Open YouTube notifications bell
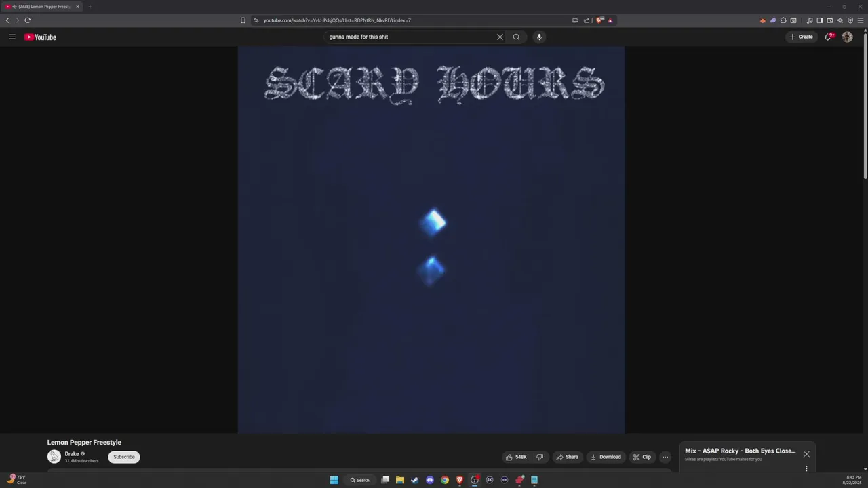The width and height of the screenshot is (868, 488). 828,37
